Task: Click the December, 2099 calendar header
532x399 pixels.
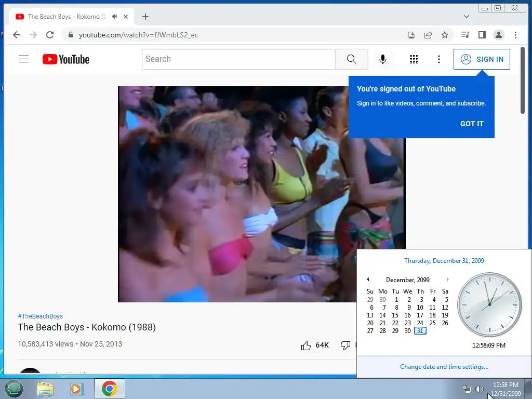Action: click(407, 280)
